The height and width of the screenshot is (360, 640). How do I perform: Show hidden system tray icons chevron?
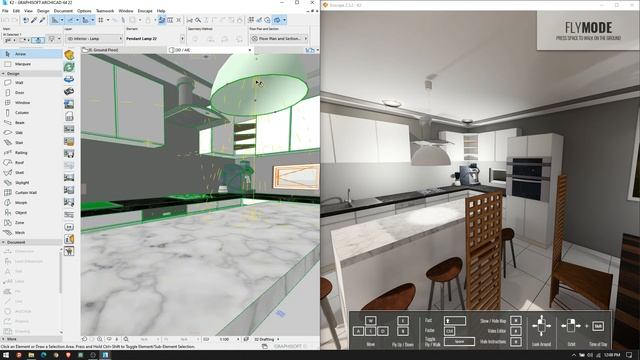click(573, 355)
